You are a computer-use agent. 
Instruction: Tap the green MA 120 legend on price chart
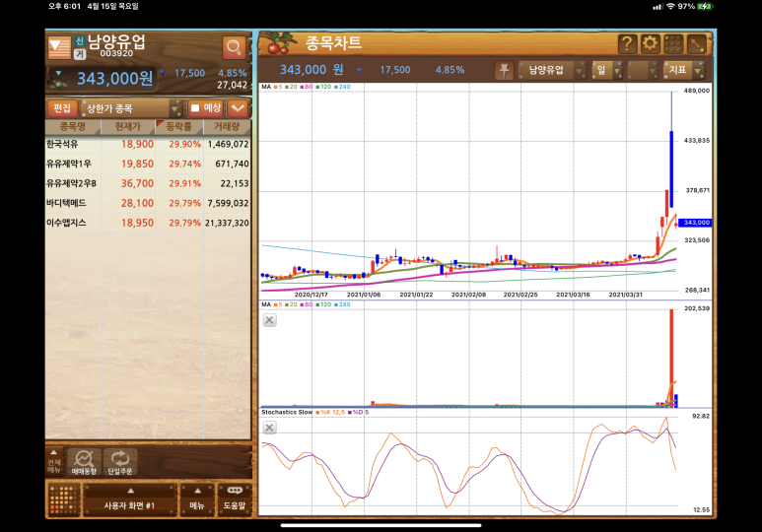pos(323,87)
